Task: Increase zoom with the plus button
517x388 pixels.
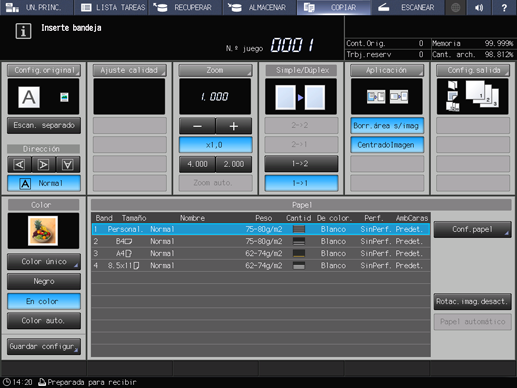Action: pyautogui.click(x=234, y=126)
